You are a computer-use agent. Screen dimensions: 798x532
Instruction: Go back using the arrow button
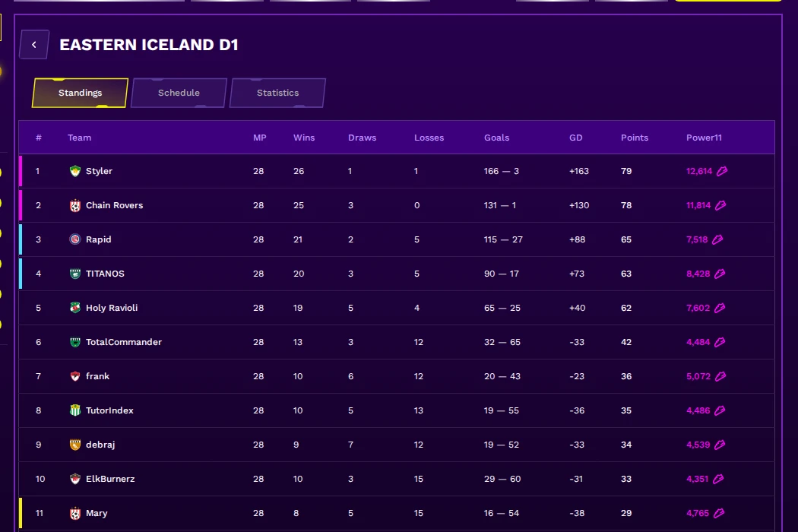(x=34, y=45)
